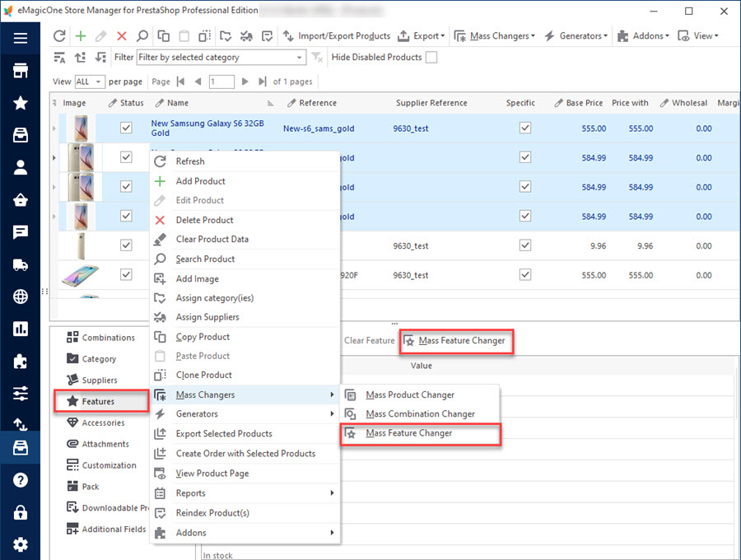741x560 pixels.
Task: Open the help question mark icon in sidebar
Action: click(21, 480)
